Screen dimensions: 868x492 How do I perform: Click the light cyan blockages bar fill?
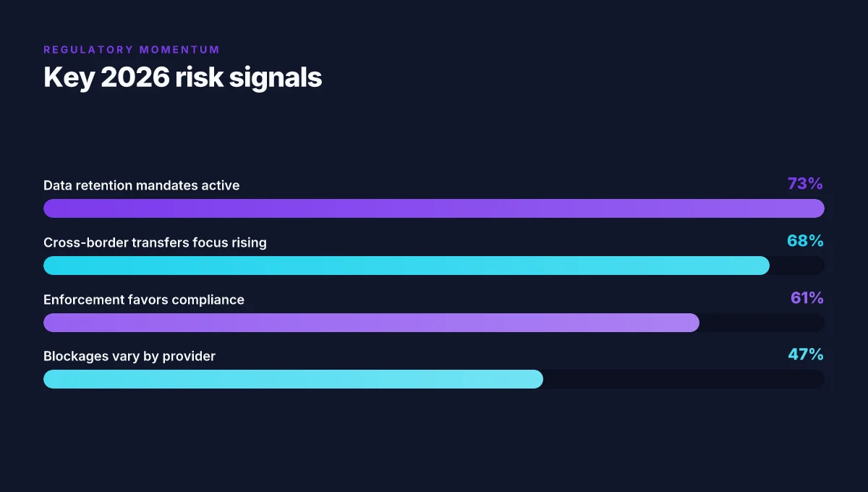(293, 379)
